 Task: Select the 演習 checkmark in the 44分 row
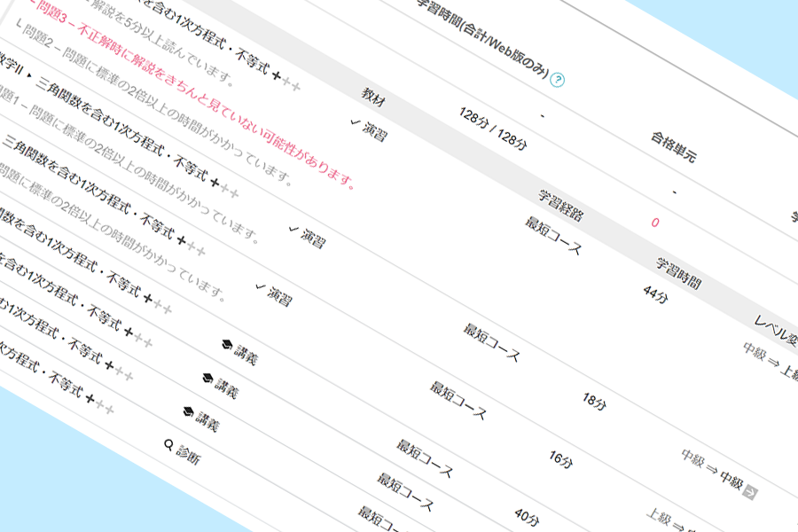(293, 230)
